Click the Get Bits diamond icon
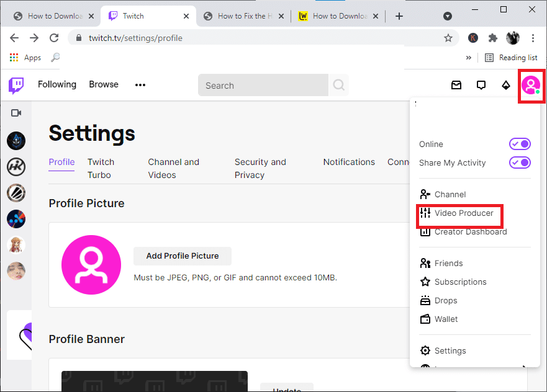The width and height of the screenshot is (547, 392). pyautogui.click(x=506, y=85)
